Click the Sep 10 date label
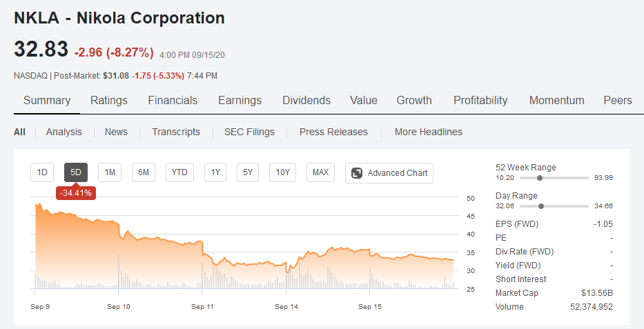 pyautogui.click(x=118, y=307)
